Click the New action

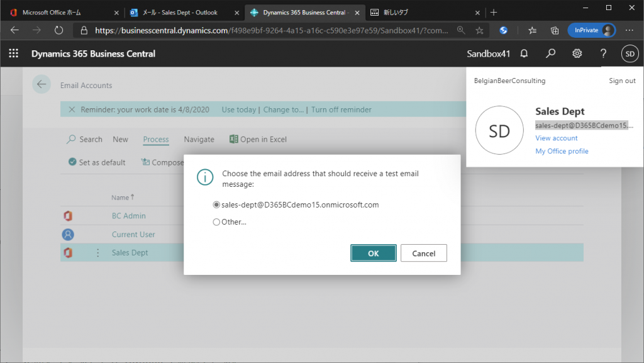[x=120, y=139]
